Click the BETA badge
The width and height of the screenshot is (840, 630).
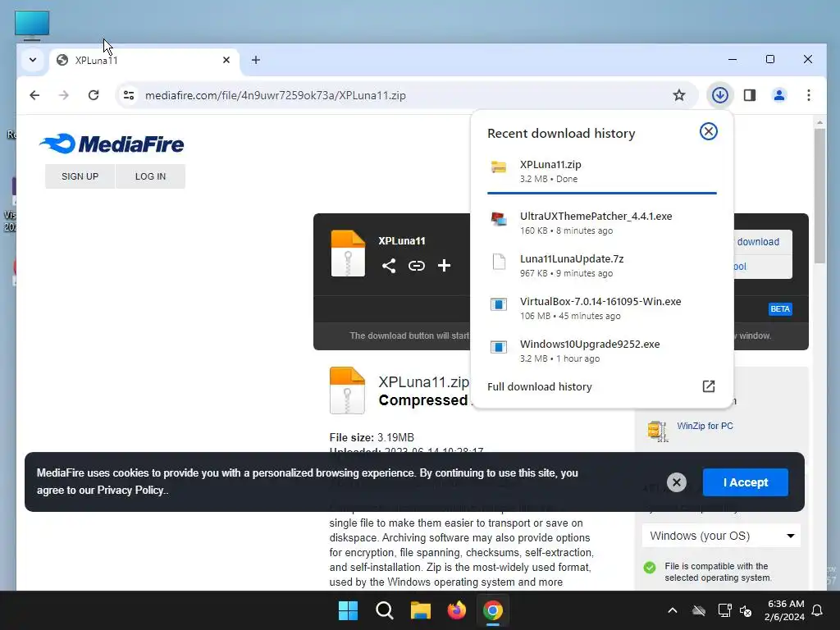(x=780, y=309)
